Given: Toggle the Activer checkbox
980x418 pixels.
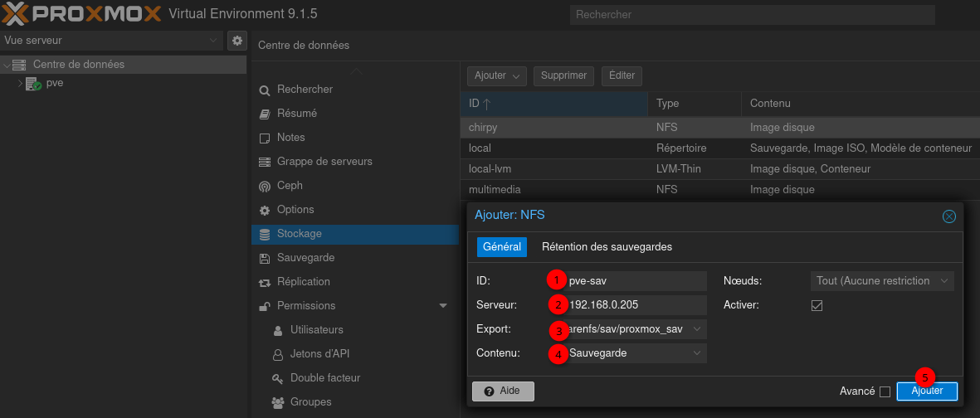Looking at the screenshot, I should click(817, 305).
